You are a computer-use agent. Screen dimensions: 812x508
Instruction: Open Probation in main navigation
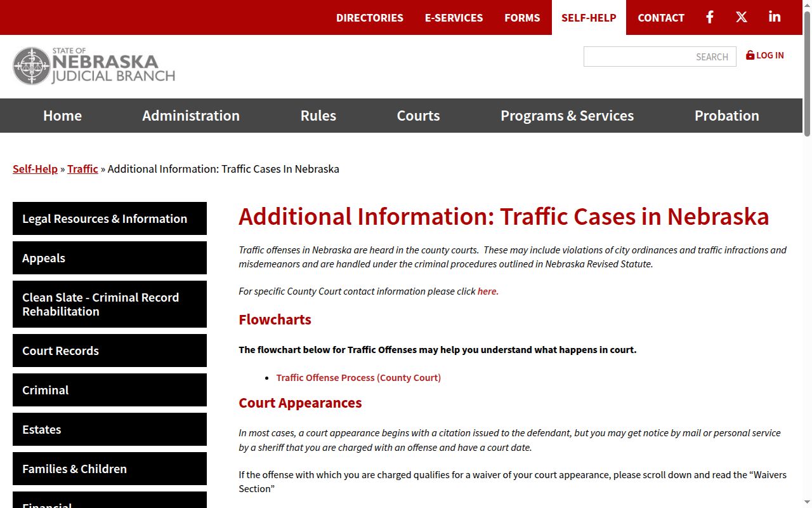pos(727,116)
